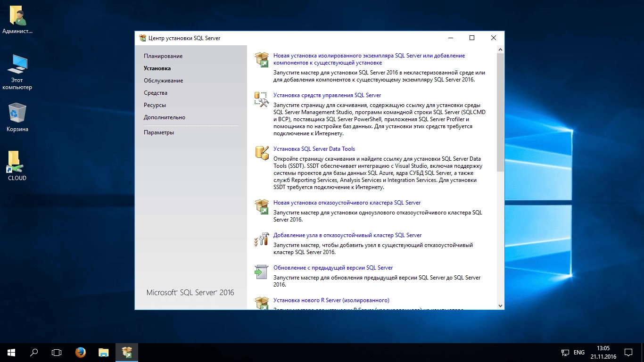
Task: Click the SQL Server Installation Center title bar icon
Action: tap(142, 38)
